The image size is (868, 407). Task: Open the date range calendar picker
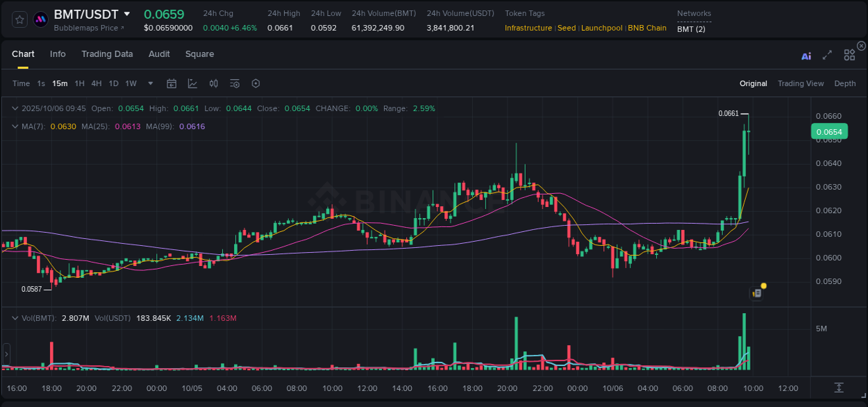172,83
